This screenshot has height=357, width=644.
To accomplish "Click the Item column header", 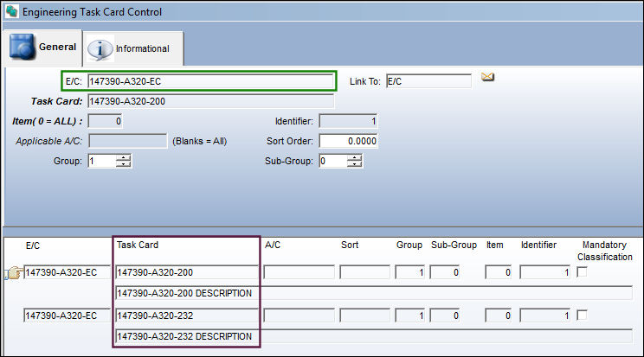I will (495, 245).
